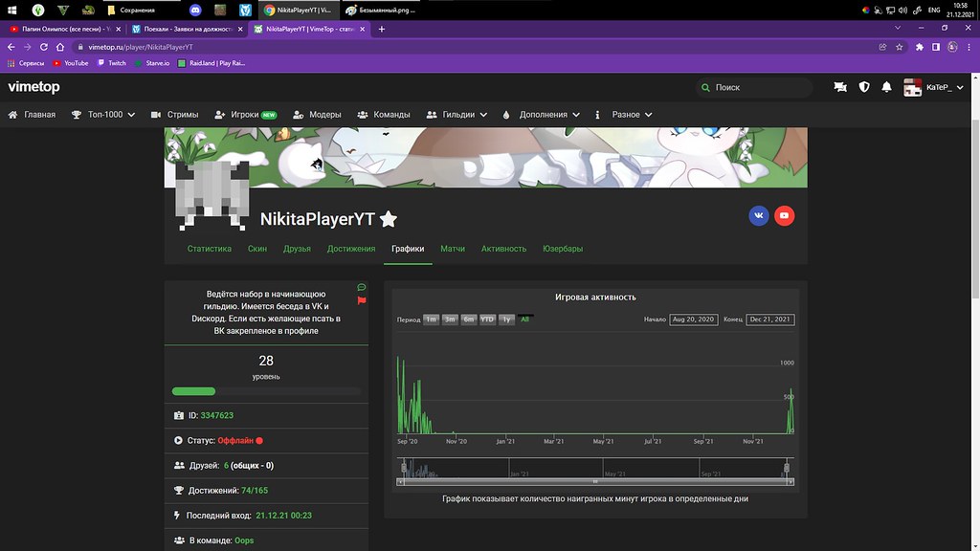Click the notifications bell icon
The height and width of the screenshot is (551, 980).
pyautogui.click(x=887, y=87)
